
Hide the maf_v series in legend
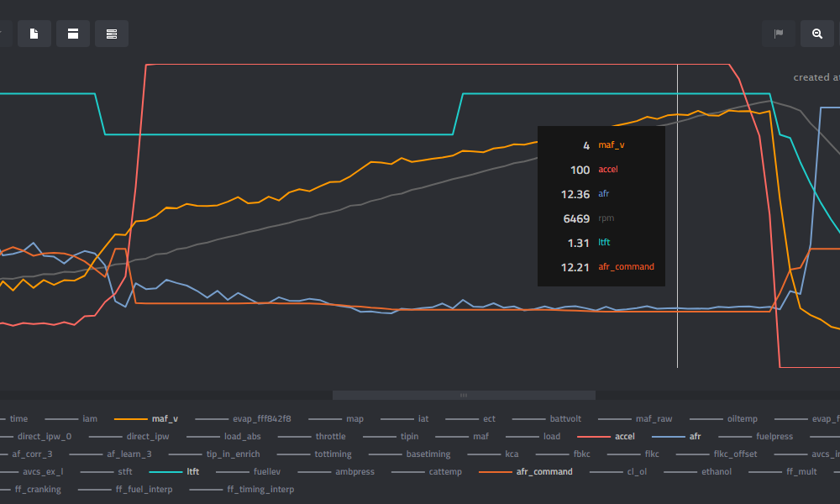(x=164, y=418)
